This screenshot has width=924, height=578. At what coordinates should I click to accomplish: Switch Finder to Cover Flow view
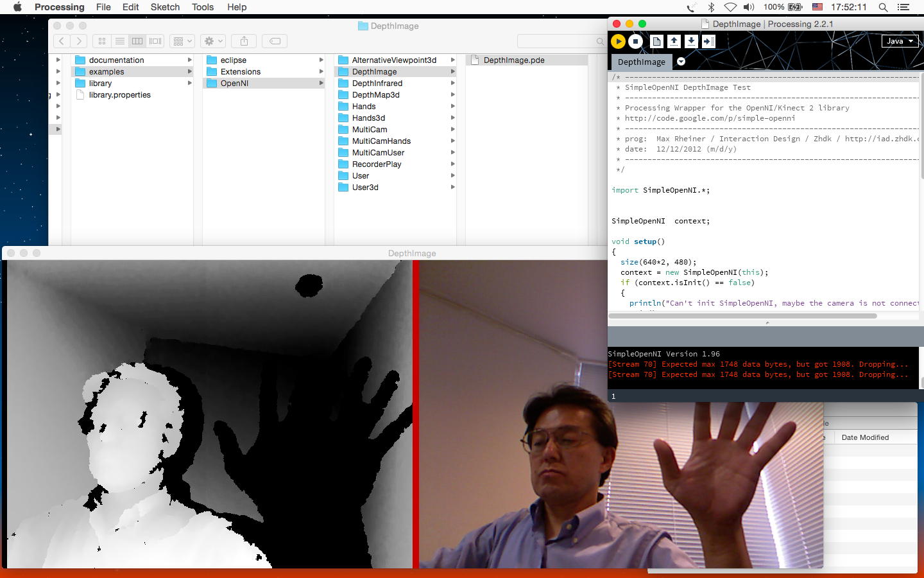pos(155,41)
